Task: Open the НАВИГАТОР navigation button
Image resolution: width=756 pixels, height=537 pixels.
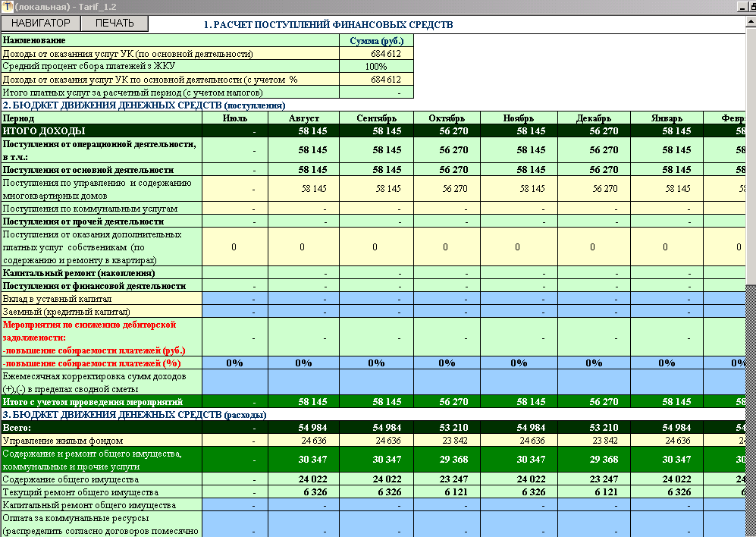Action: (41, 24)
